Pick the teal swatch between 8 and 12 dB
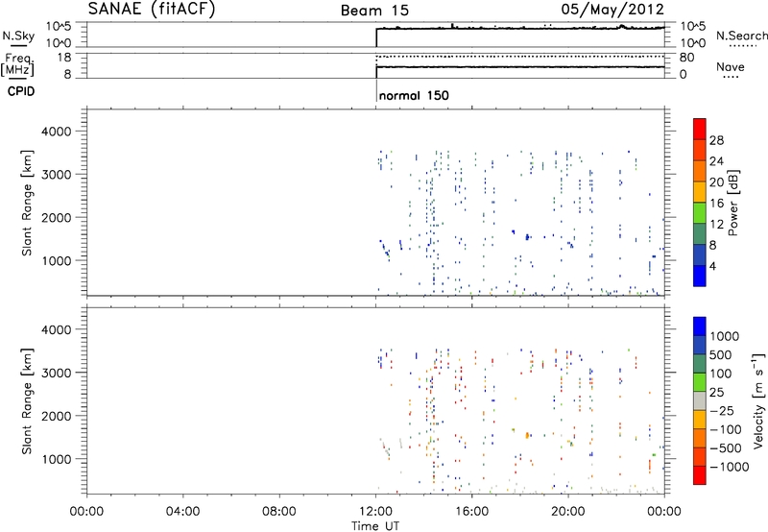 point(700,234)
